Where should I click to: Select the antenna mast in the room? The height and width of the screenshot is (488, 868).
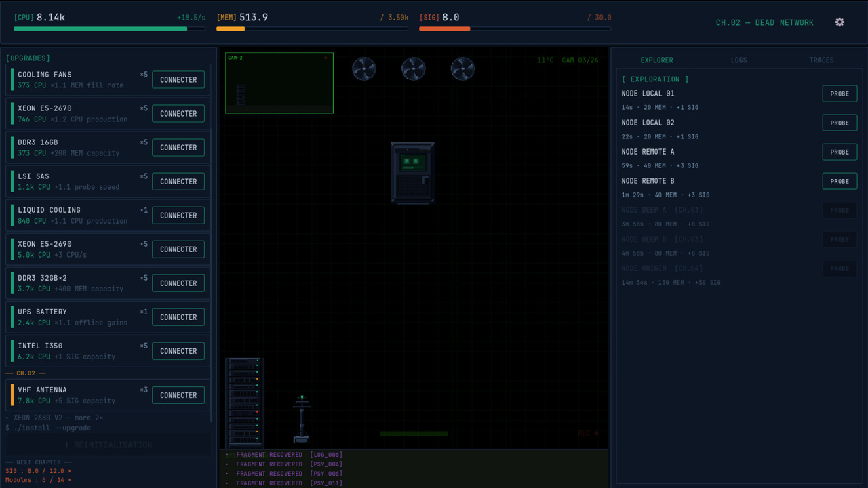click(302, 419)
